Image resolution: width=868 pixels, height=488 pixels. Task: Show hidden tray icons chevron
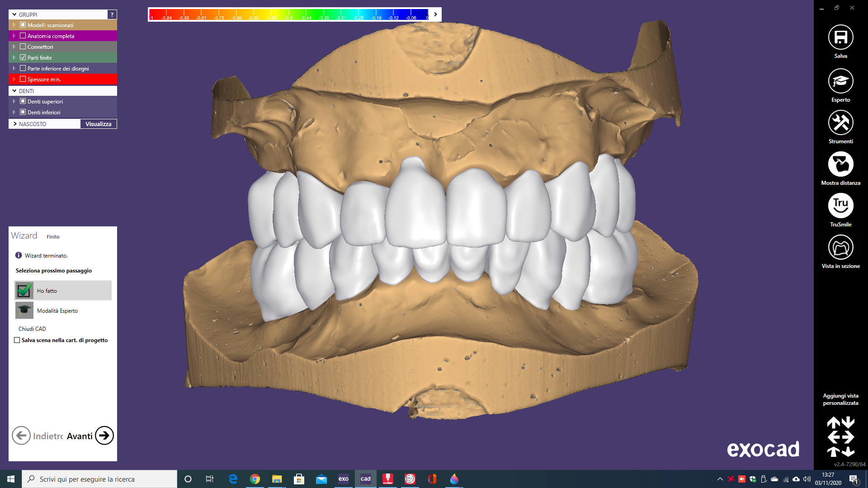720,479
